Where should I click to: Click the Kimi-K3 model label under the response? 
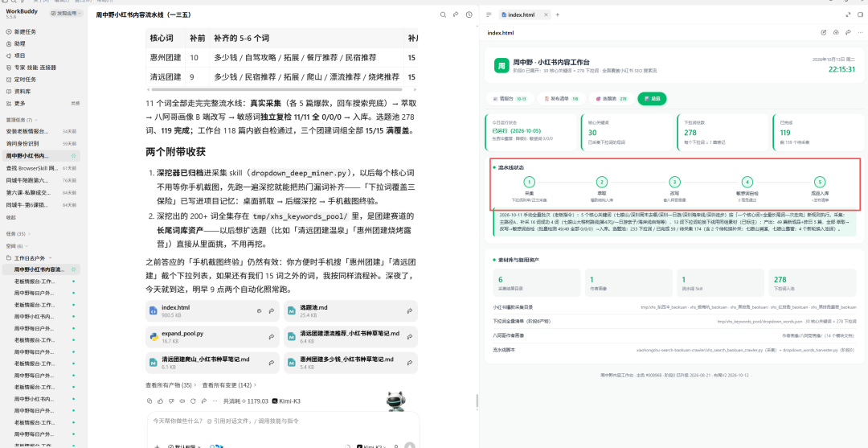287,401
